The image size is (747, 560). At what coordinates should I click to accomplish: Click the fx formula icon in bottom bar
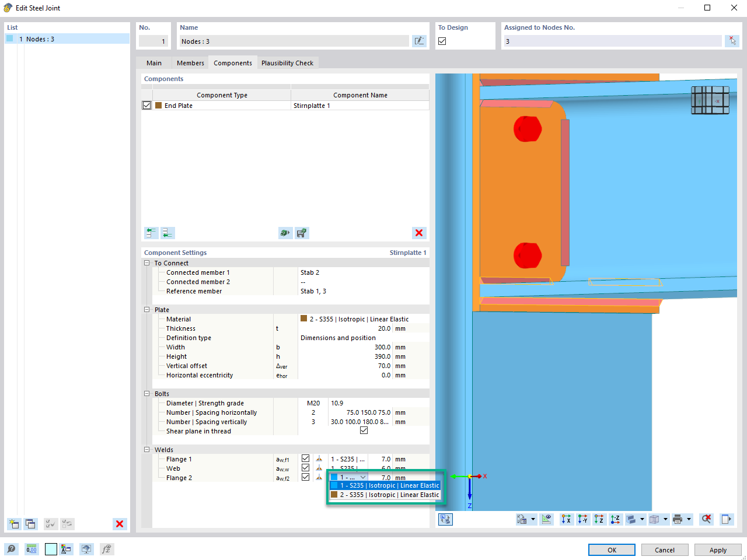[x=106, y=549]
